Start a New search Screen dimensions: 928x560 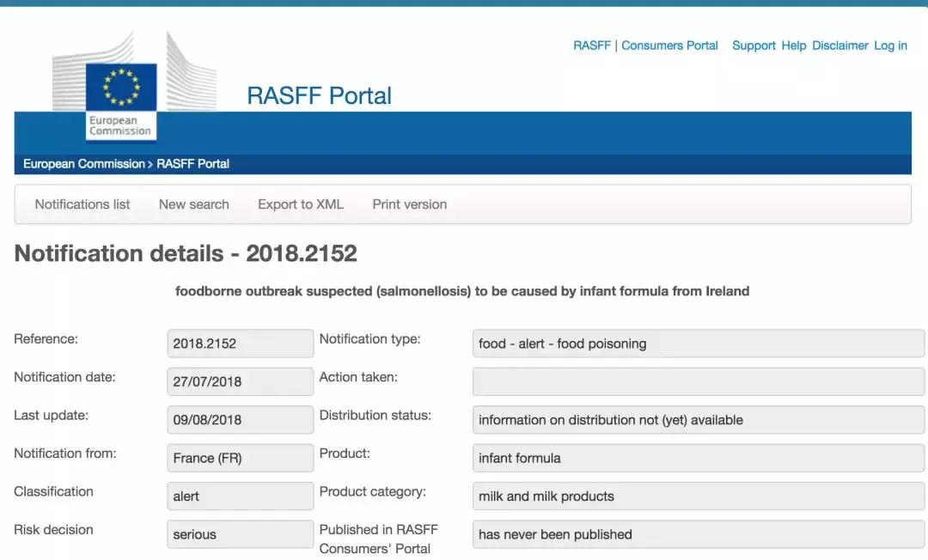click(193, 204)
